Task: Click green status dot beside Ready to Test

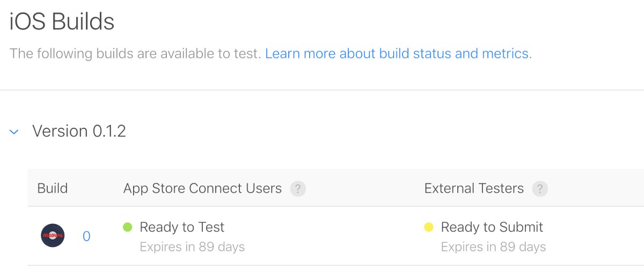Action: [x=128, y=227]
